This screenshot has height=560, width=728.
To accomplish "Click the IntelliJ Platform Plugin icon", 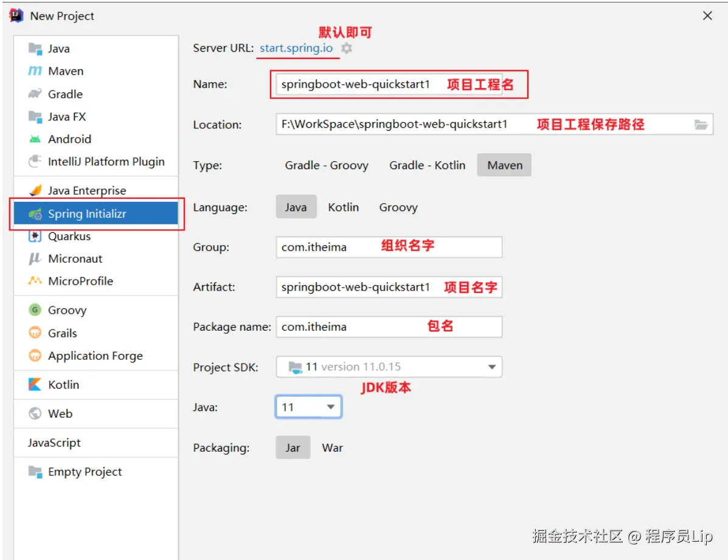I will click(35, 161).
